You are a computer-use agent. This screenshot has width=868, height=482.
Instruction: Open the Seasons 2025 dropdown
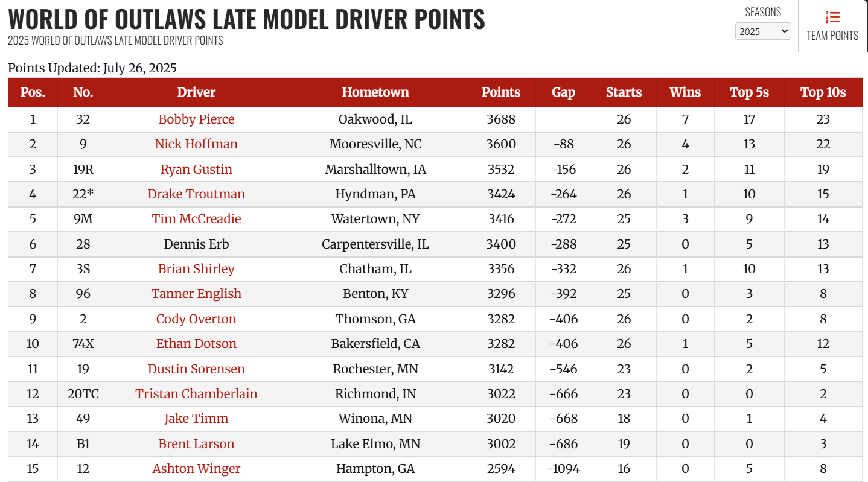pos(763,31)
